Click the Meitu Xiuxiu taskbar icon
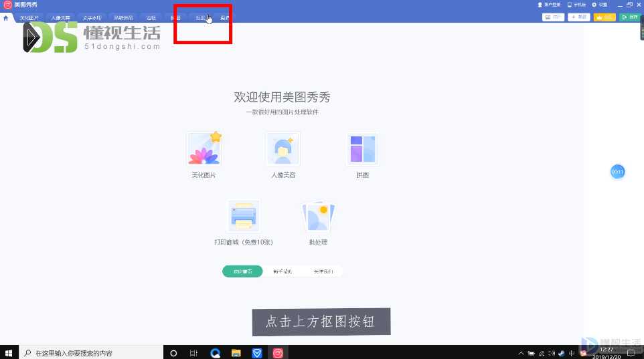This screenshot has height=359, width=644. coord(278,353)
